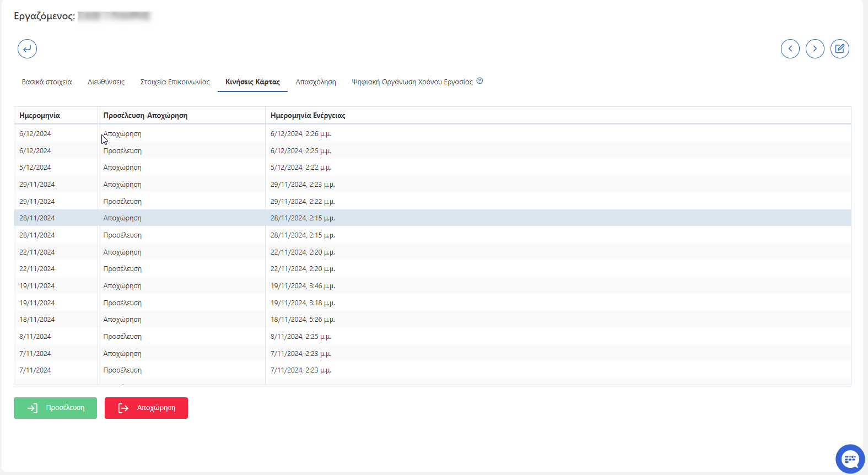
Task: Open the Στοιχεία Επικοινωνίας tab
Action: [175, 82]
